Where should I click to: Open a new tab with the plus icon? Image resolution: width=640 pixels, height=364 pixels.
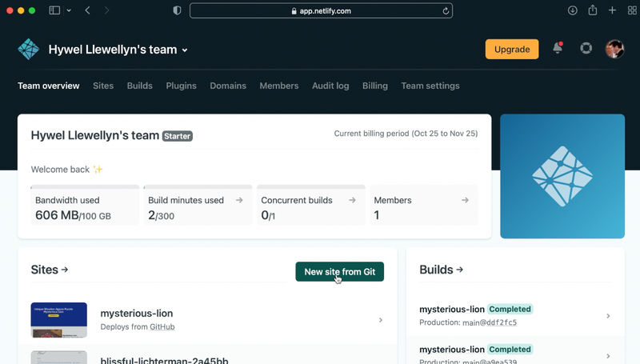(612, 10)
